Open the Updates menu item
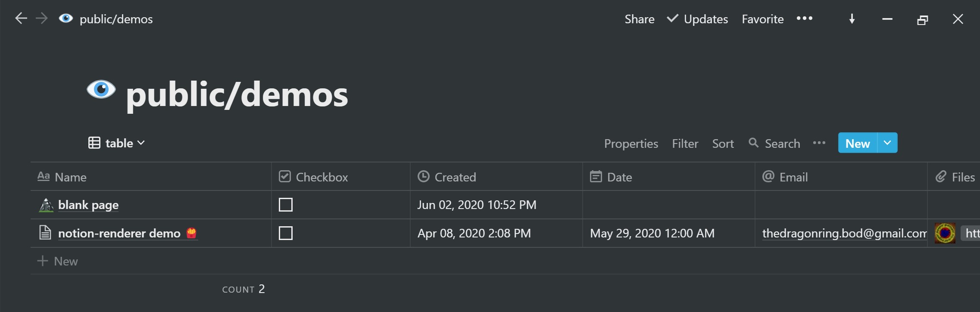Screen dimensions: 980x312 coord(697,19)
